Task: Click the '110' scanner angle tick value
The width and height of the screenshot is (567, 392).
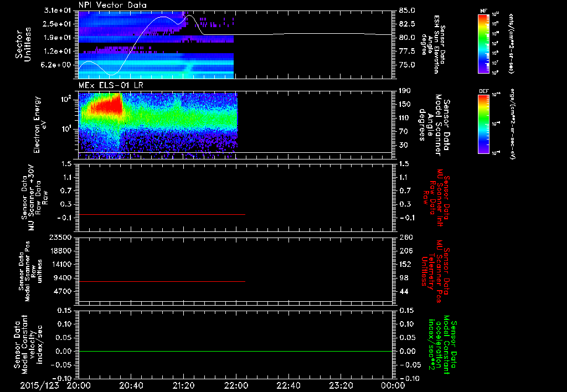Action: [405, 118]
